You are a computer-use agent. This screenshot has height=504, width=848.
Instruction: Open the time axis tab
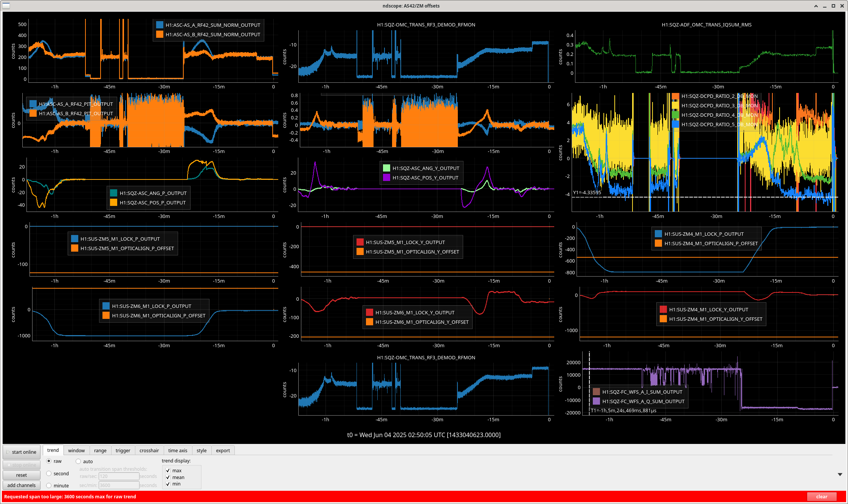tap(178, 450)
